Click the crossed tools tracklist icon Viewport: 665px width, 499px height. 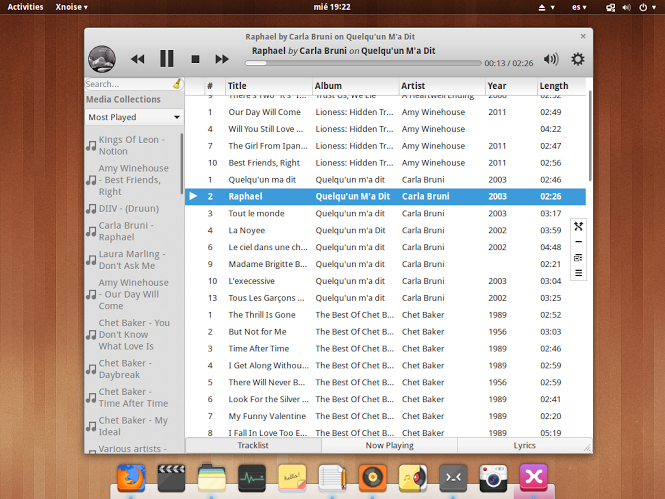tap(578, 226)
